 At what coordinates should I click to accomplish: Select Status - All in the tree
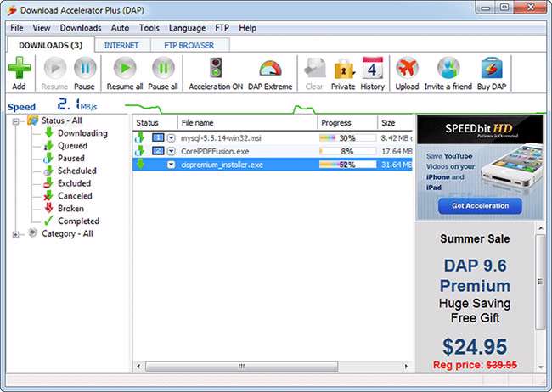point(62,120)
